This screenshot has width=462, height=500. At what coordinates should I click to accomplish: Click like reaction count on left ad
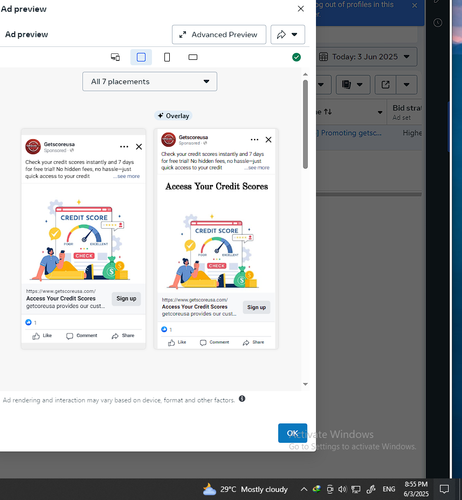coord(31,322)
